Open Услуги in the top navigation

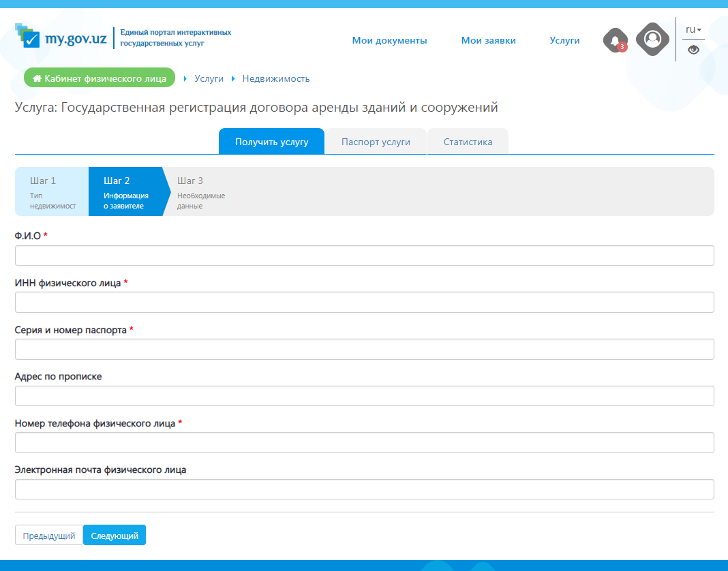564,40
